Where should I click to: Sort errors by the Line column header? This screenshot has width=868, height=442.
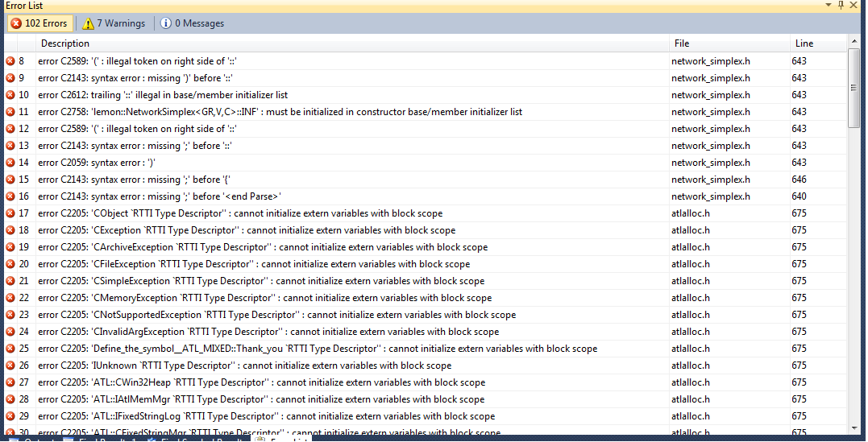pyautogui.click(x=804, y=43)
